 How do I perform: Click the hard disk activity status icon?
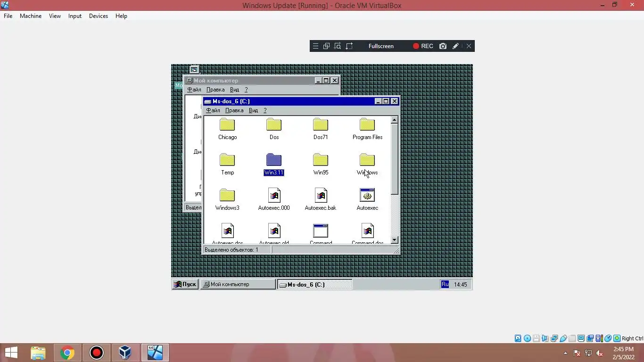click(518, 338)
